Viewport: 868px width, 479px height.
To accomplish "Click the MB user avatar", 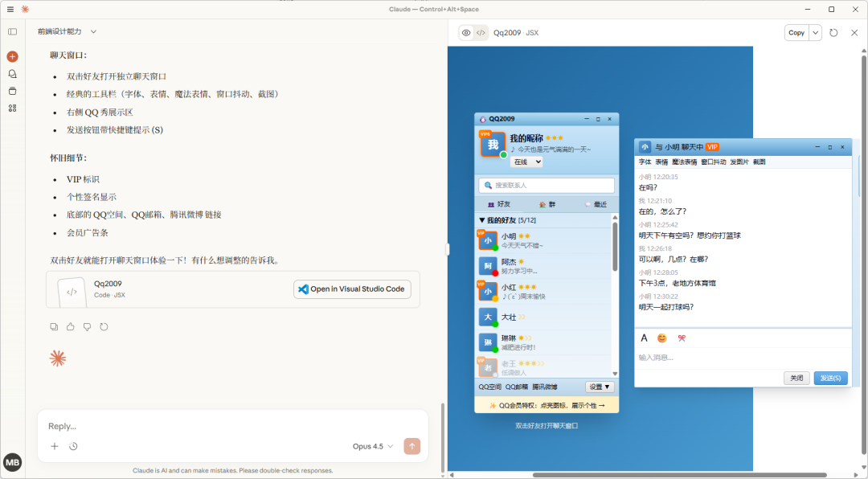I will 13,462.
